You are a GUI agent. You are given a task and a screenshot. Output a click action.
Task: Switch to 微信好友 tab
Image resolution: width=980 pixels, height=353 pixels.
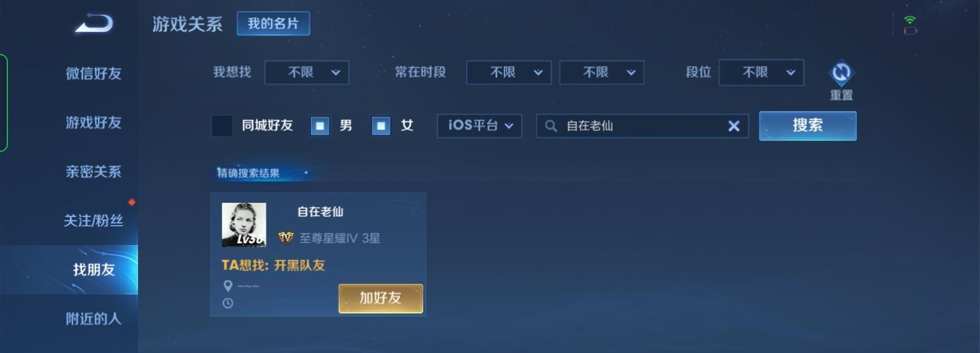[x=94, y=74]
